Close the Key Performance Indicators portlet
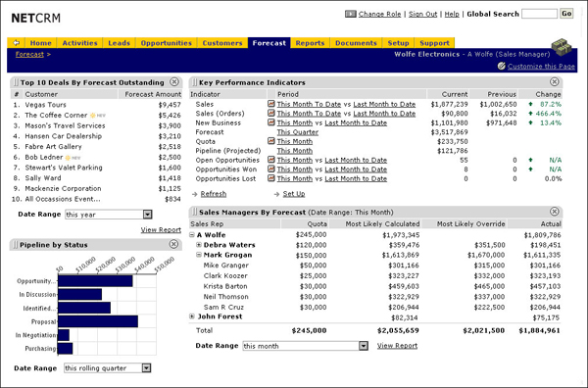This screenshot has height=388, width=588. pos(555,81)
